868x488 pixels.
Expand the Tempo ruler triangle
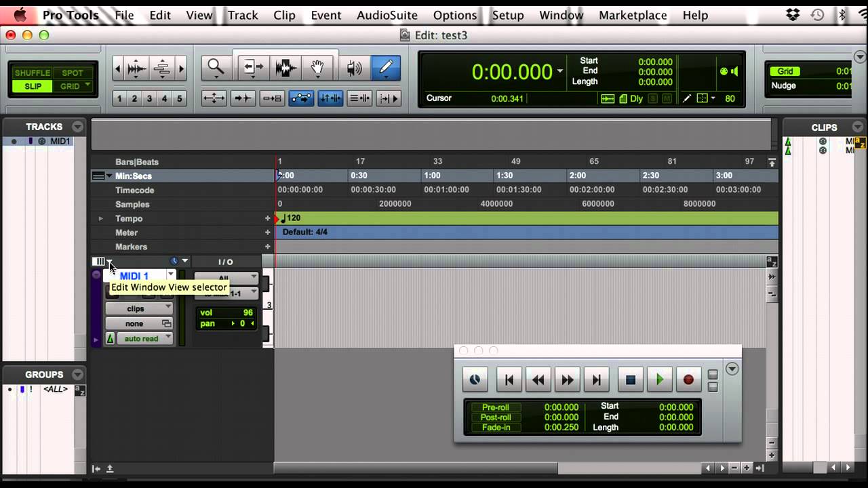coord(101,218)
